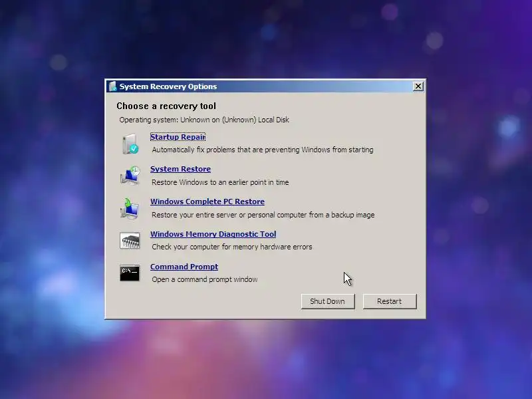The height and width of the screenshot is (399, 532).
Task: Click 'Automatically fix problems' description text
Action: (263, 150)
